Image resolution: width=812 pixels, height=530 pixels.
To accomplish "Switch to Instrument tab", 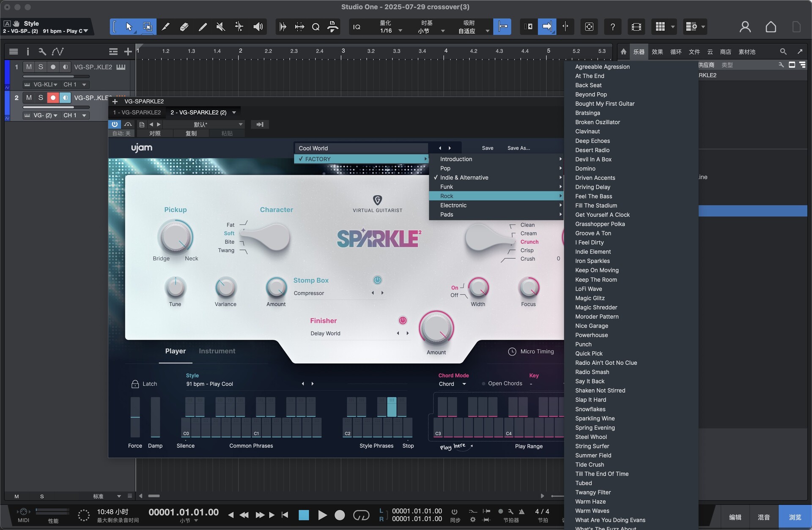I will click(x=217, y=351).
